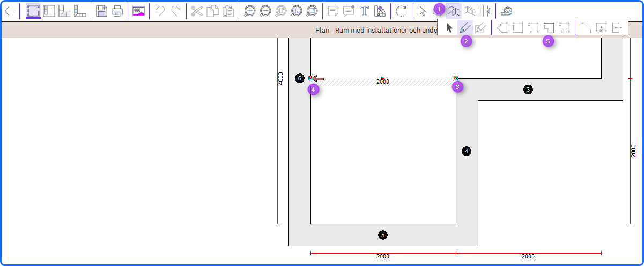Screen dimensions: 644x266
Task: Click the back arrow icon
Action: pos(9,11)
